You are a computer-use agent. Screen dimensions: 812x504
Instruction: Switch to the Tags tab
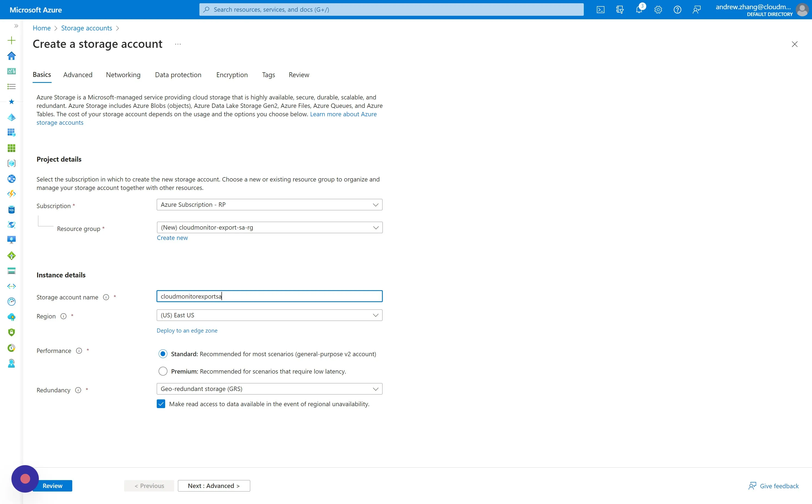269,75
